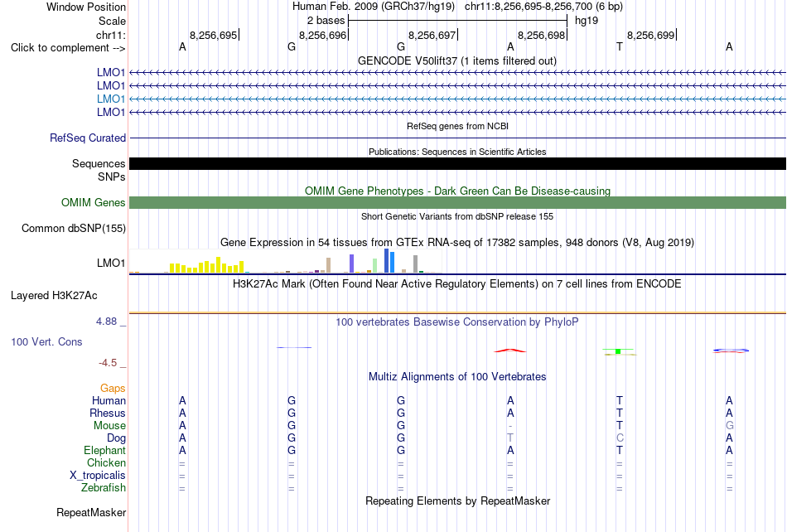Click 'Multiz Alignments of 100 Vertebrates' title
The width and height of the screenshot is (787, 532).
click(x=457, y=376)
